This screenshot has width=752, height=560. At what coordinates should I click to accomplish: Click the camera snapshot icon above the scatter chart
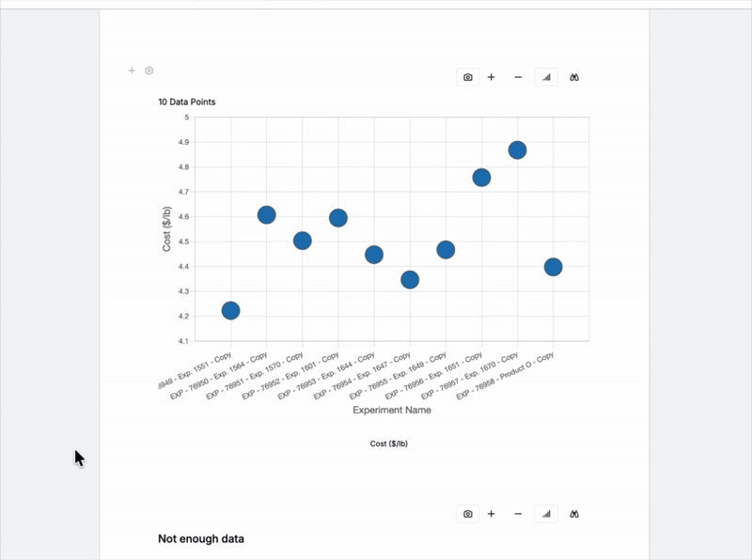[468, 77]
